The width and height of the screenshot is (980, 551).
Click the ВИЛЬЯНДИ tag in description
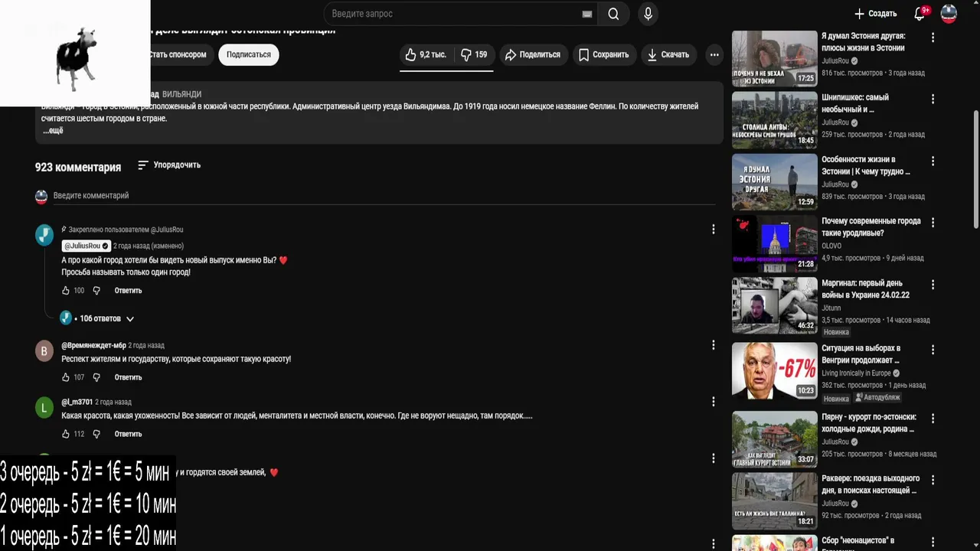coord(181,94)
